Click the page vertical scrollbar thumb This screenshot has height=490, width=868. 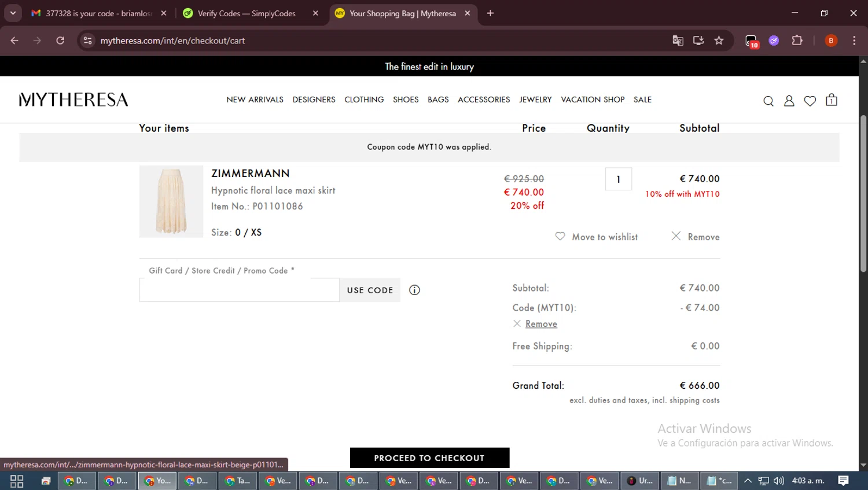[863, 194]
